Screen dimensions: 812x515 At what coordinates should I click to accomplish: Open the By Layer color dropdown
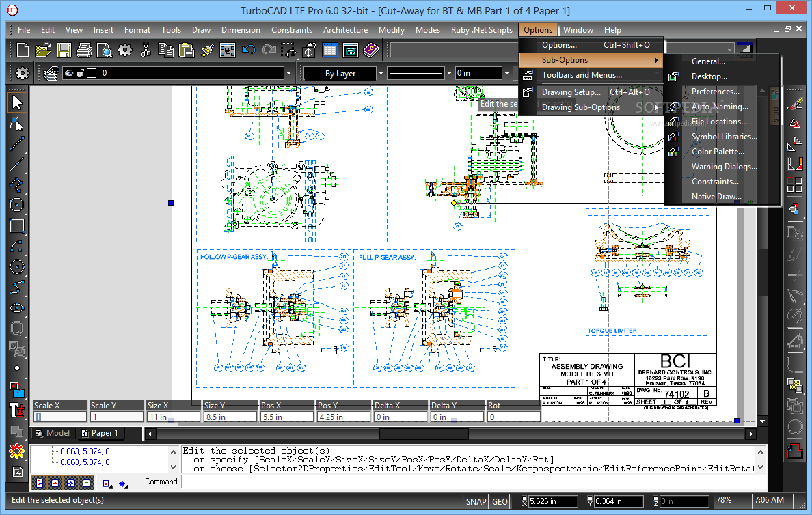[x=381, y=74]
